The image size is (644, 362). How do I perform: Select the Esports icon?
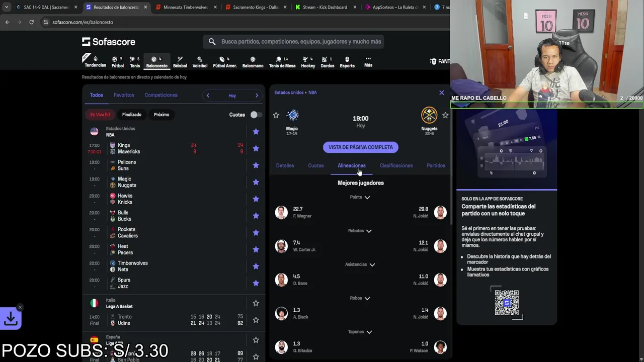point(347,62)
